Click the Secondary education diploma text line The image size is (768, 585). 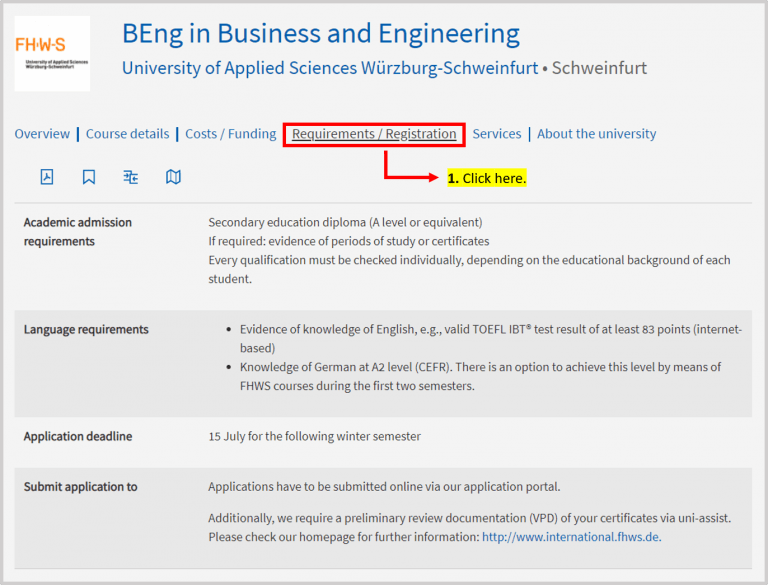[345, 222]
